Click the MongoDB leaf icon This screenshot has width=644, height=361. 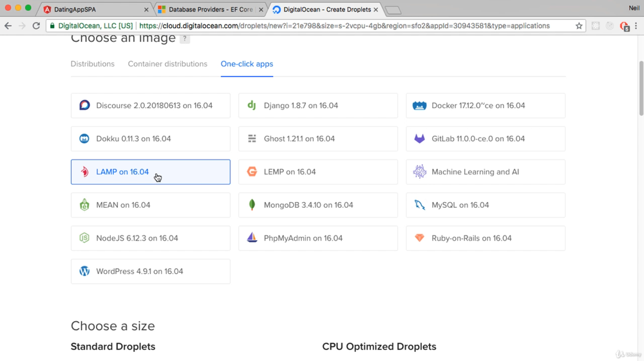click(x=252, y=205)
